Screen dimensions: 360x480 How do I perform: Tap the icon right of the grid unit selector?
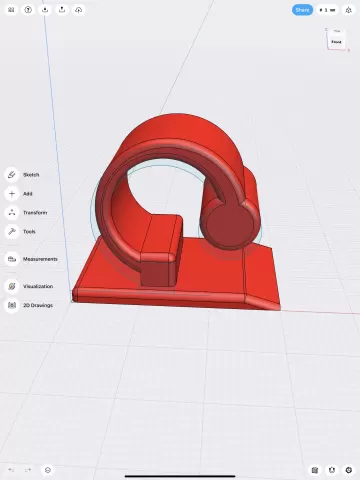(x=349, y=10)
